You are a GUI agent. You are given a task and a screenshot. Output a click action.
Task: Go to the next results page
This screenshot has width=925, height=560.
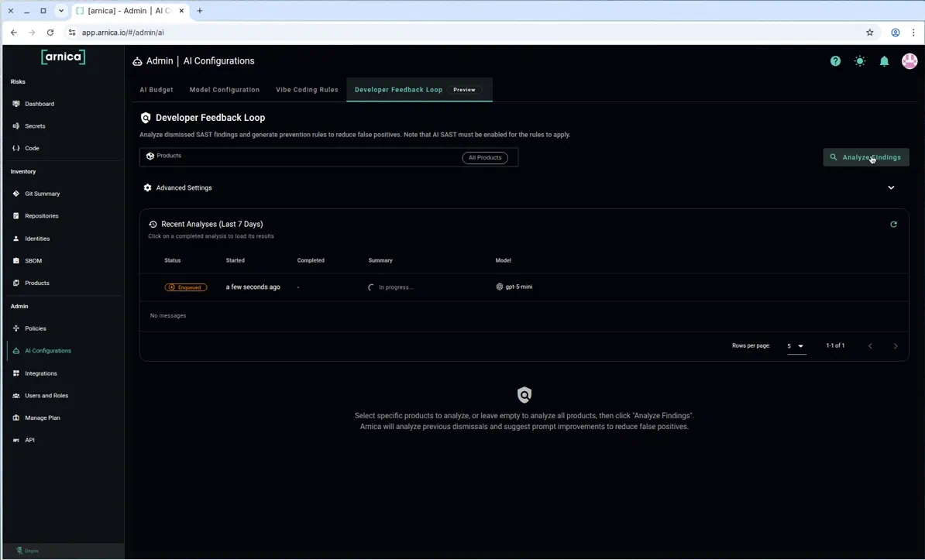(x=896, y=345)
